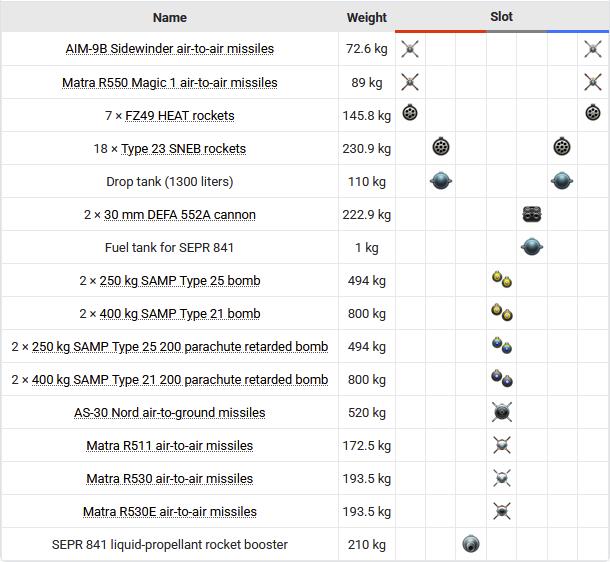Click blue bomb icon in 250 kg parachute retarded row
Viewport: 610px width, 562px height.
click(502, 345)
